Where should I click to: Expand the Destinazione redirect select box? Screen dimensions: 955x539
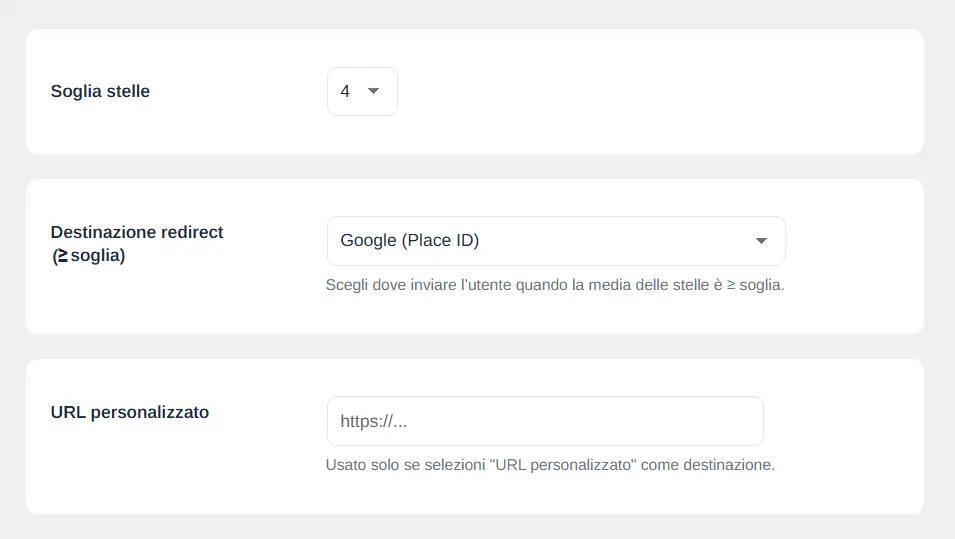[x=556, y=241]
